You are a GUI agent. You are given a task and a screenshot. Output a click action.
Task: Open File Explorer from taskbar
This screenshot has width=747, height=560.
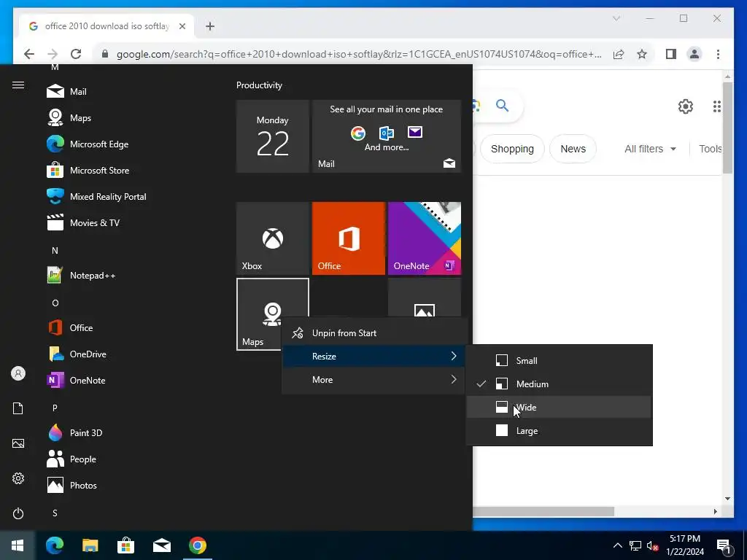point(90,545)
